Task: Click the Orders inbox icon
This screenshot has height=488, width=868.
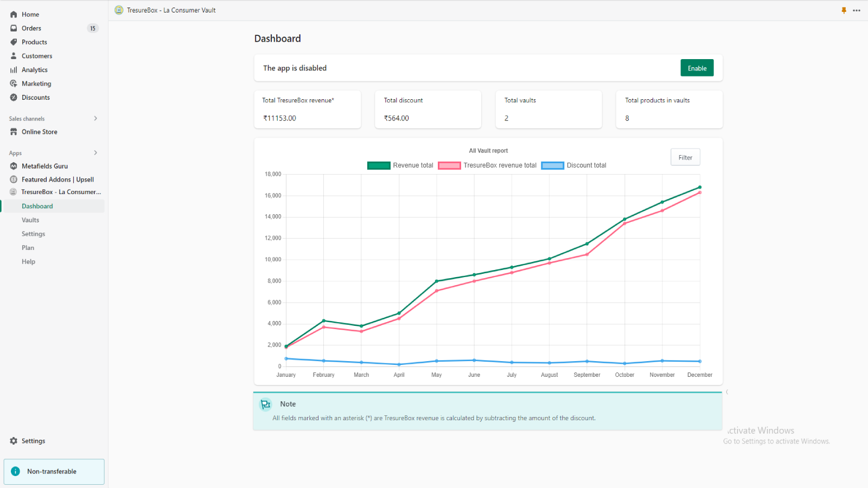Action: pos(14,28)
